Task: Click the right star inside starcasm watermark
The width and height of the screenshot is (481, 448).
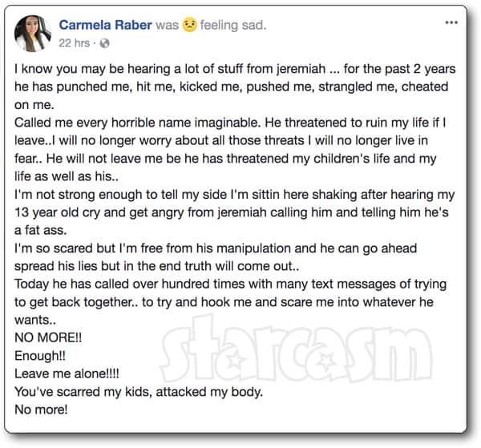Action: [325, 361]
